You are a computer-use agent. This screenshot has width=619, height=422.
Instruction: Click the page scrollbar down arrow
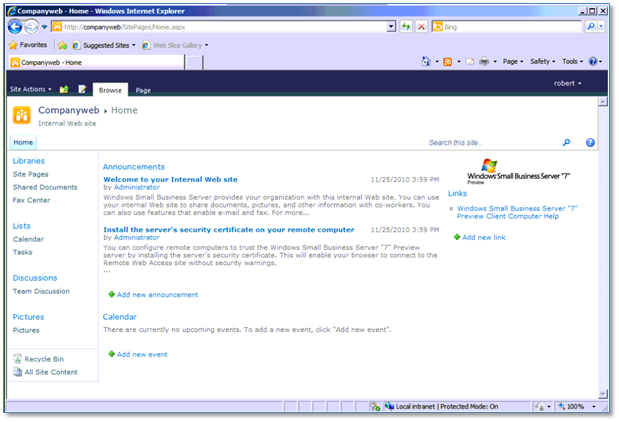pyautogui.click(x=602, y=394)
